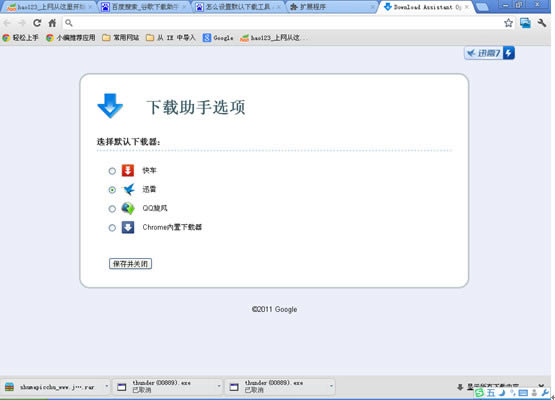Open dropdown of first thunder exe download
The height and width of the screenshot is (400, 555).
pyautogui.click(x=219, y=386)
